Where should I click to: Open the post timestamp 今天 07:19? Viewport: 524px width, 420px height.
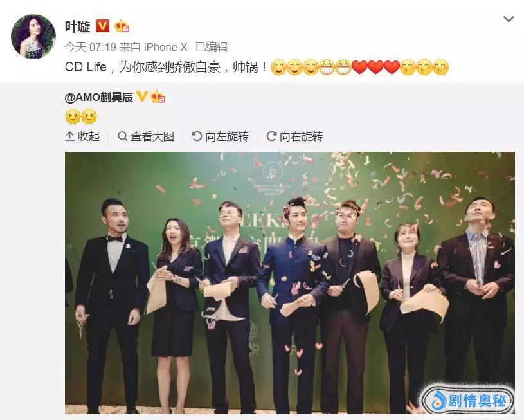coord(91,47)
